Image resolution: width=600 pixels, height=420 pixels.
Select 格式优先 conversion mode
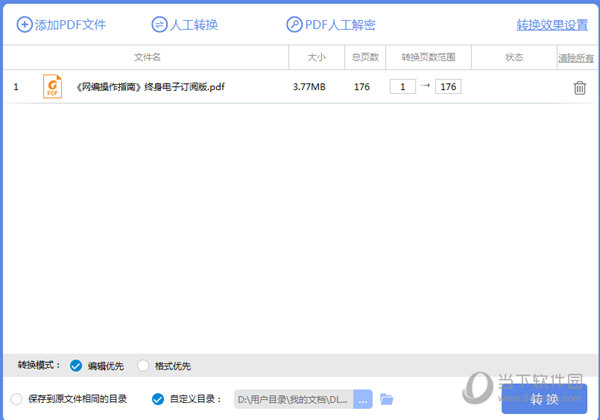point(143,366)
